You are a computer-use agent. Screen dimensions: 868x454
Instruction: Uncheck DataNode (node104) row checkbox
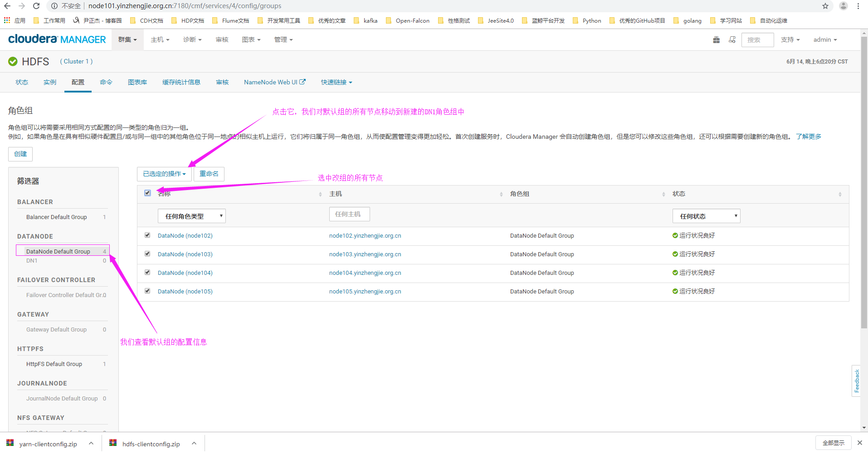pyautogui.click(x=147, y=272)
